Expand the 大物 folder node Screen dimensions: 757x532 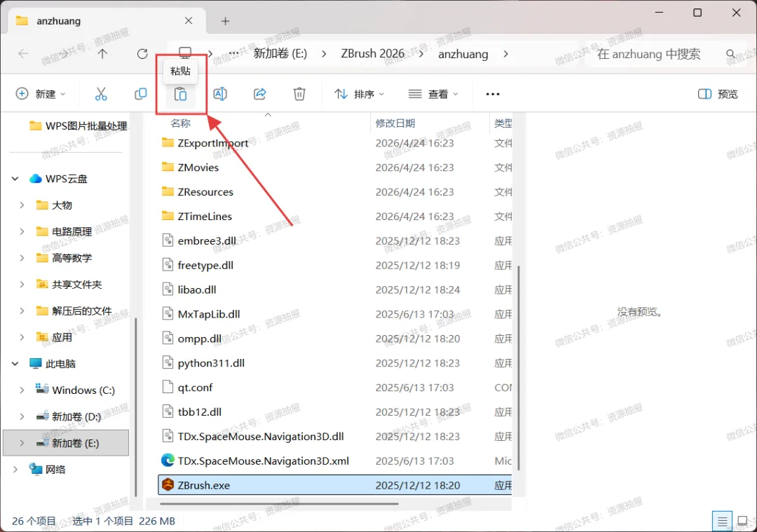click(22, 205)
